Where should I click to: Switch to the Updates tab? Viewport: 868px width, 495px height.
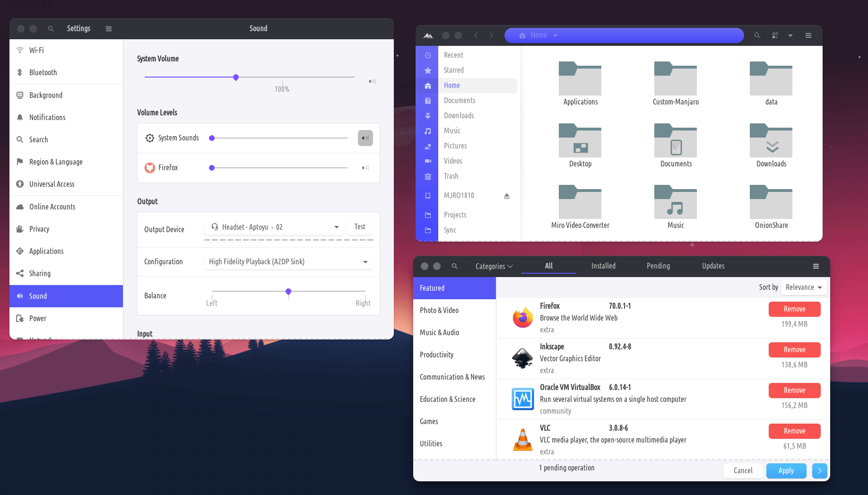point(713,266)
